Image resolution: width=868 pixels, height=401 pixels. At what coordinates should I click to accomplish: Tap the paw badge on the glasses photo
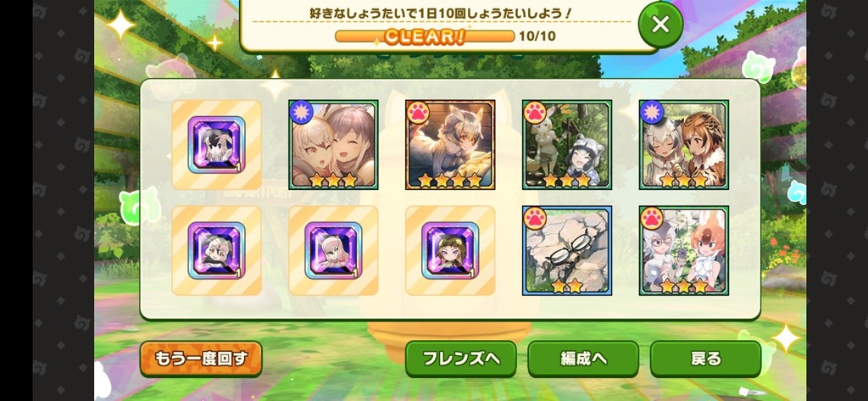[536, 218]
